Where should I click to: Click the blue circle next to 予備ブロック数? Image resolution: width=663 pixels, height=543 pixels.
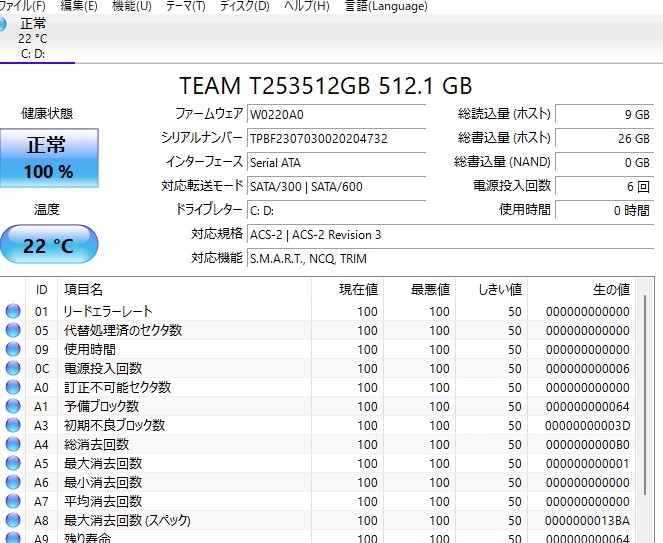(13, 407)
